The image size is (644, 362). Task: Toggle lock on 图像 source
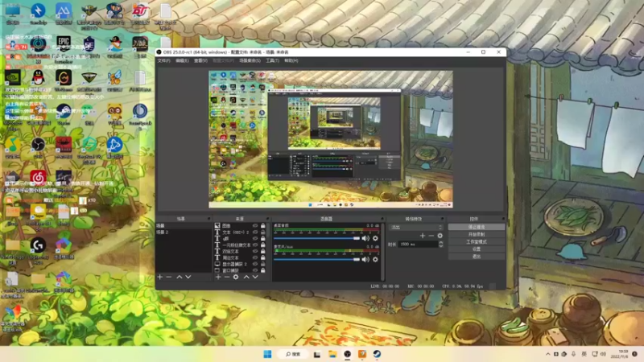[263, 226]
